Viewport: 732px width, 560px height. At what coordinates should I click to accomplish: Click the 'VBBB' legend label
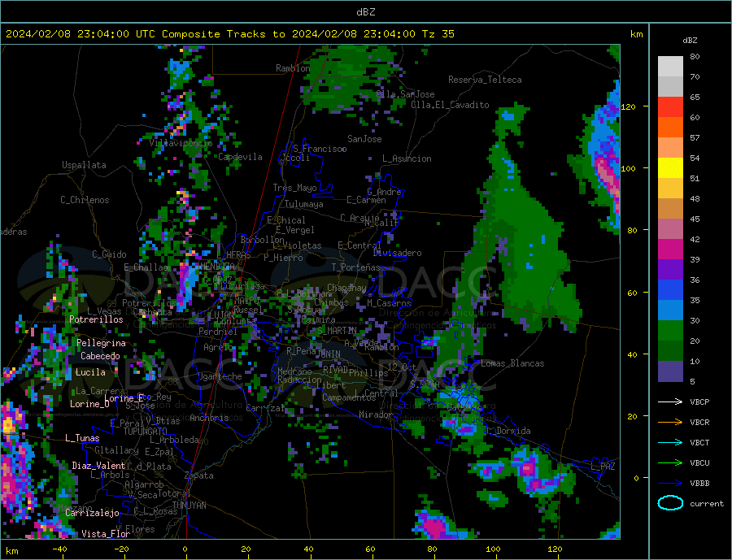point(699,484)
